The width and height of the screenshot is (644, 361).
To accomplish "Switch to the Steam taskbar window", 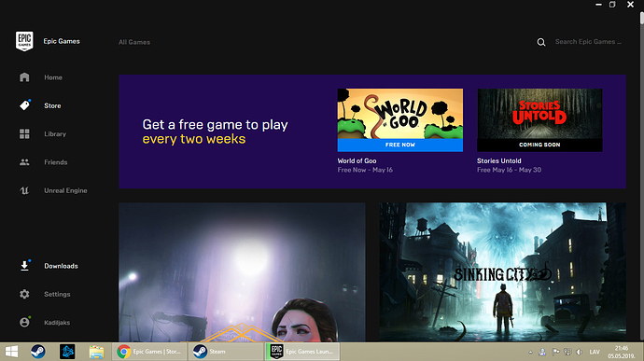I will tap(226, 352).
